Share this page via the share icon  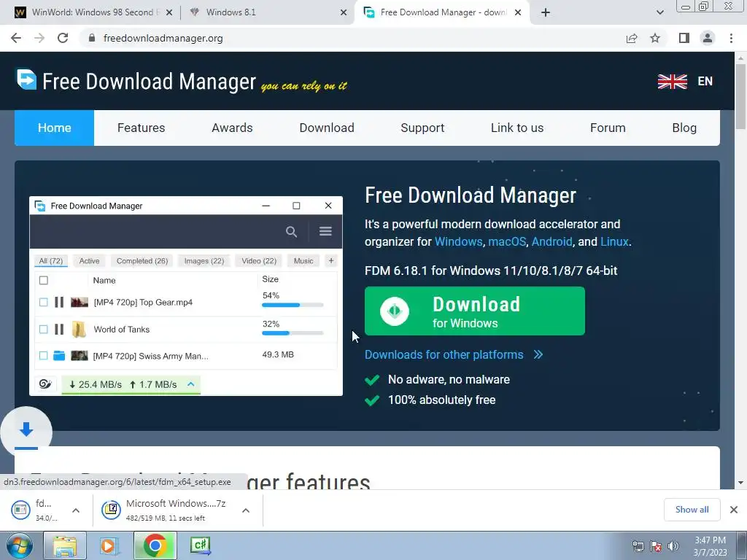632,38
